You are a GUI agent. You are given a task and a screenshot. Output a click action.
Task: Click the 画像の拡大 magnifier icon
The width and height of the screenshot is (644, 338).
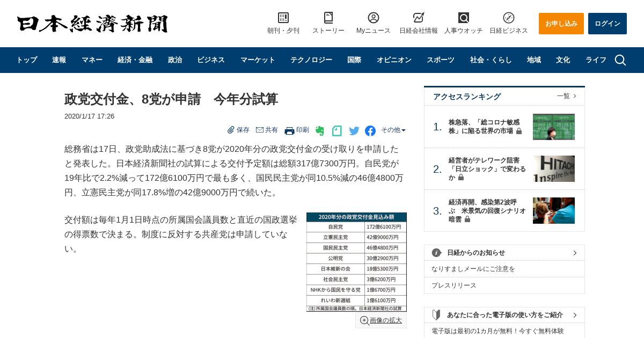click(x=364, y=320)
